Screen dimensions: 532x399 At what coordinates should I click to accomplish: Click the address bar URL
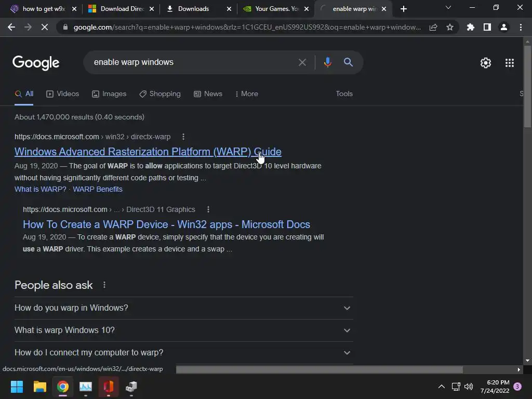pos(247,27)
